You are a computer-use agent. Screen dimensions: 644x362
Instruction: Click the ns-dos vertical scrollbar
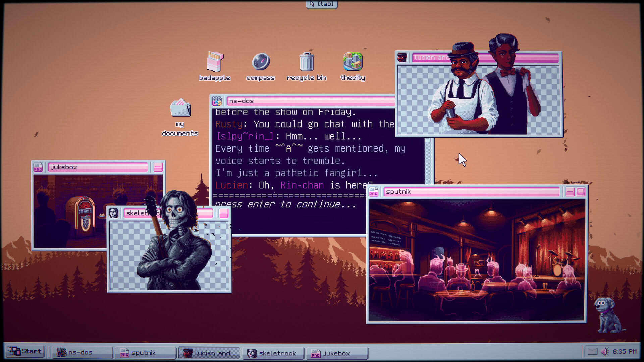pyautogui.click(x=428, y=161)
